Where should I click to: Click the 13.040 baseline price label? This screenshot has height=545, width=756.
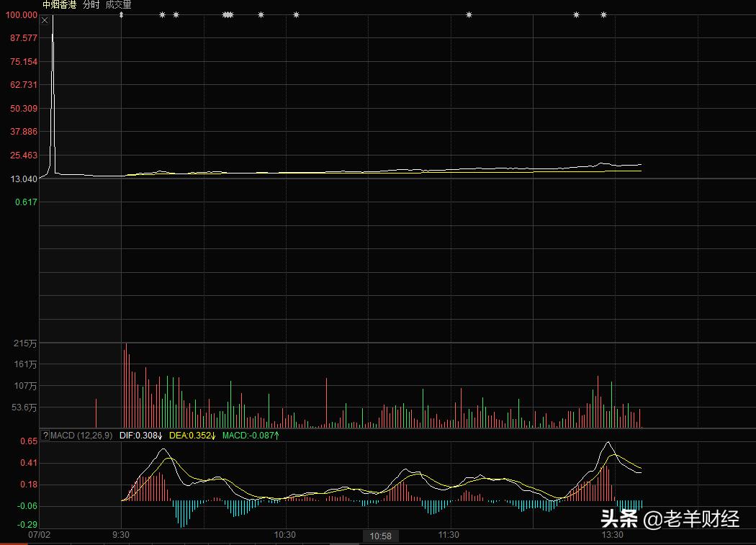pyautogui.click(x=24, y=179)
